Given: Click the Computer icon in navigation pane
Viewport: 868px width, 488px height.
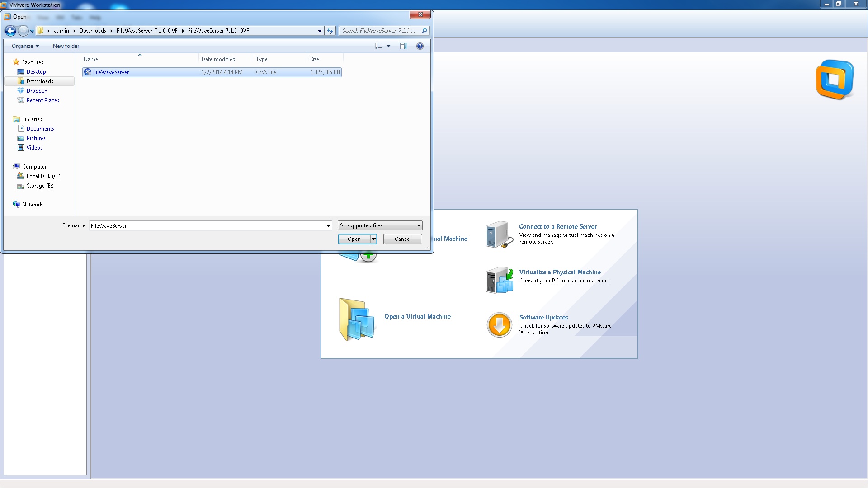Looking at the screenshot, I should coord(16,167).
